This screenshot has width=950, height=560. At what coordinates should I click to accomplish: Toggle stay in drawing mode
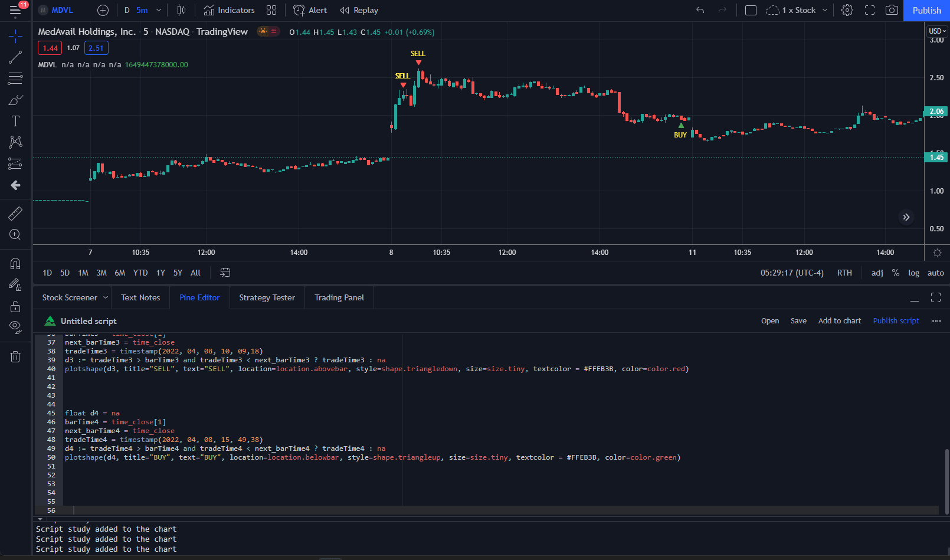pyautogui.click(x=15, y=284)
